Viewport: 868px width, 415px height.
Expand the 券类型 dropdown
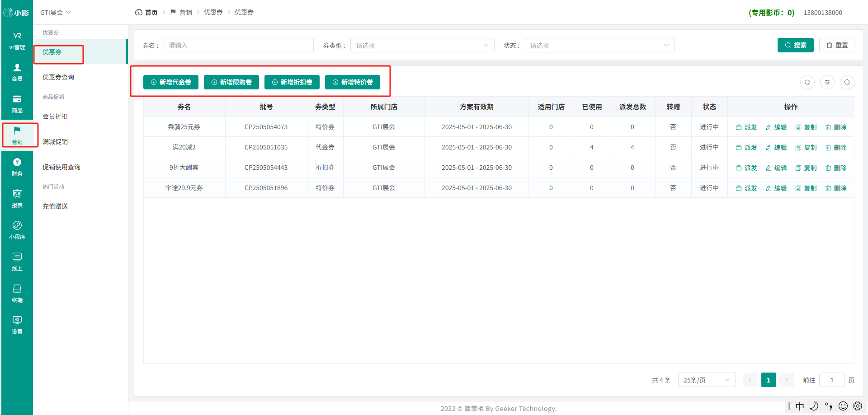click(x=422, y=45)
